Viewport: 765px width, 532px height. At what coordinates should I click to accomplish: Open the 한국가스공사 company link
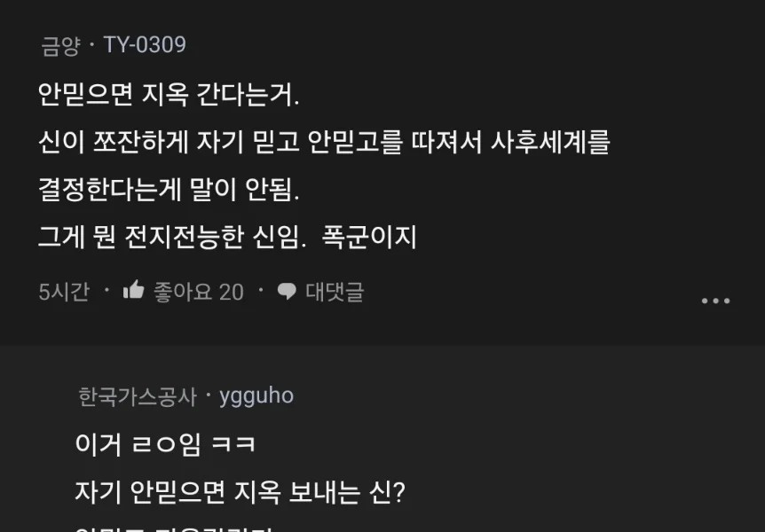coord(137,395)
